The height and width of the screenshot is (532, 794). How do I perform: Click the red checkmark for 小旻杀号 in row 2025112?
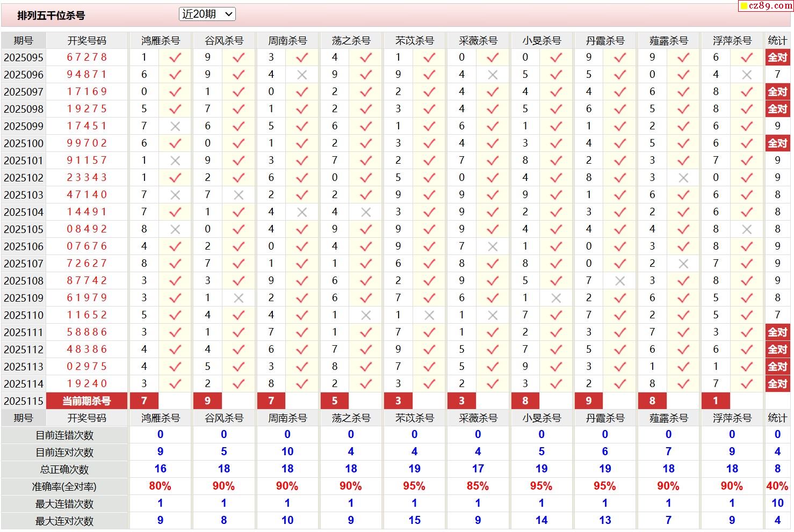click(556, 349)
